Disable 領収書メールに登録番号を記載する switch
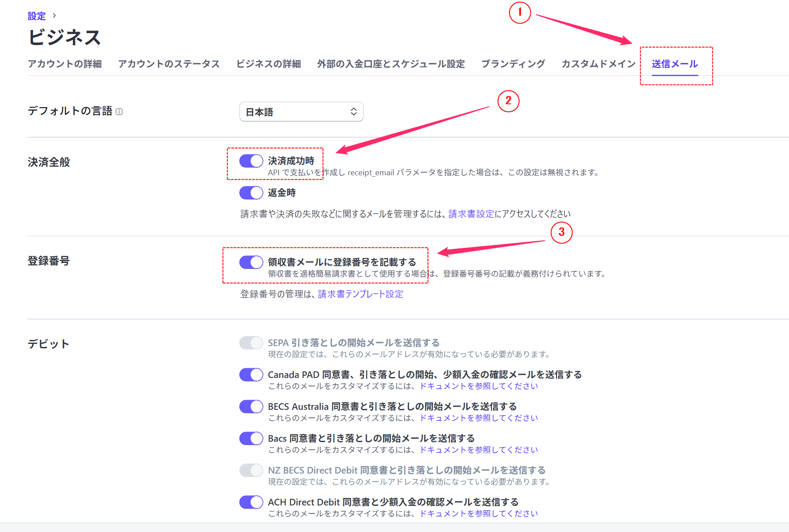 click(251, 262)
